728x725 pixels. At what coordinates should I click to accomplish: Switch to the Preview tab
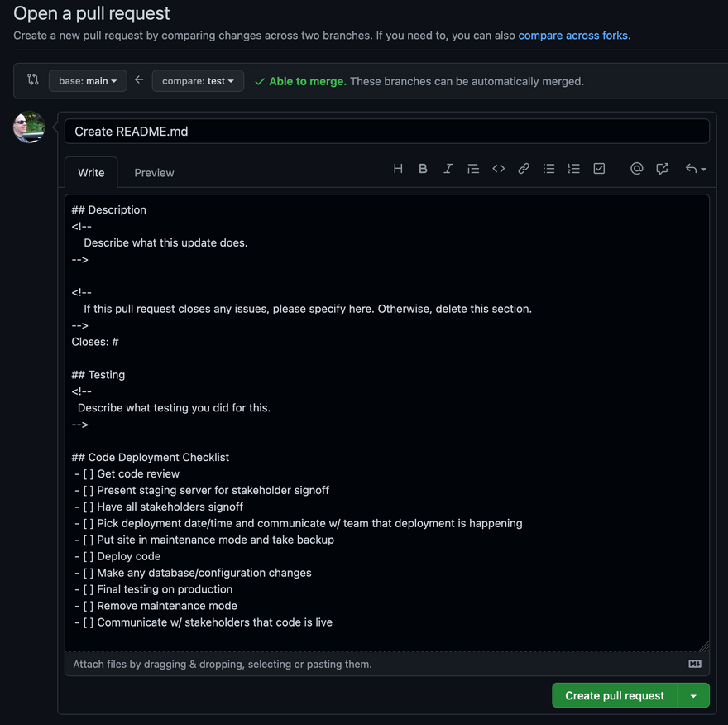click(154, 173)
